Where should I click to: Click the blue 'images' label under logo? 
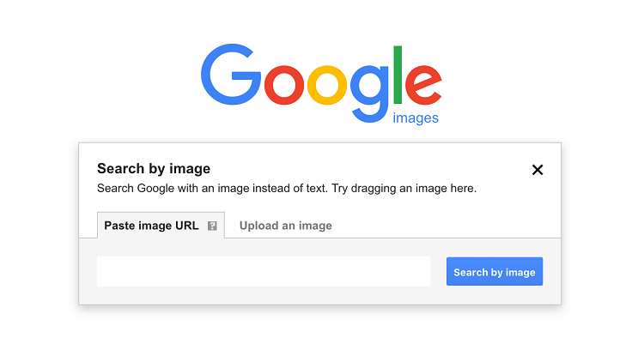416,118
